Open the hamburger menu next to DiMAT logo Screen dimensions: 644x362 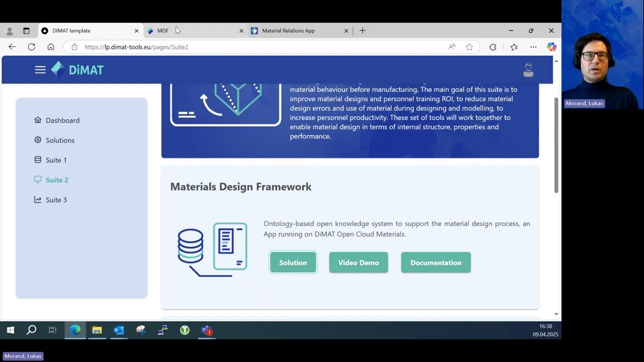(x=40, y=70)
